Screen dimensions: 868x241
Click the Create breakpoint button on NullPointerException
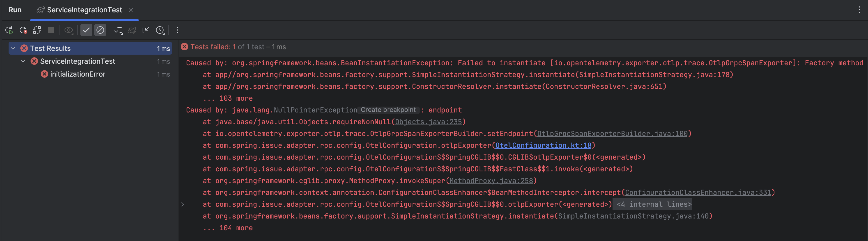pyautogui.click(x=388, y=110)
